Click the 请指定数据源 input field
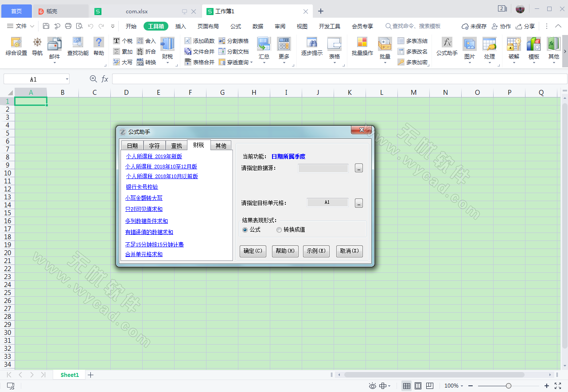Image resolution: width=568 pixels, height=392 pixels. 323,168
